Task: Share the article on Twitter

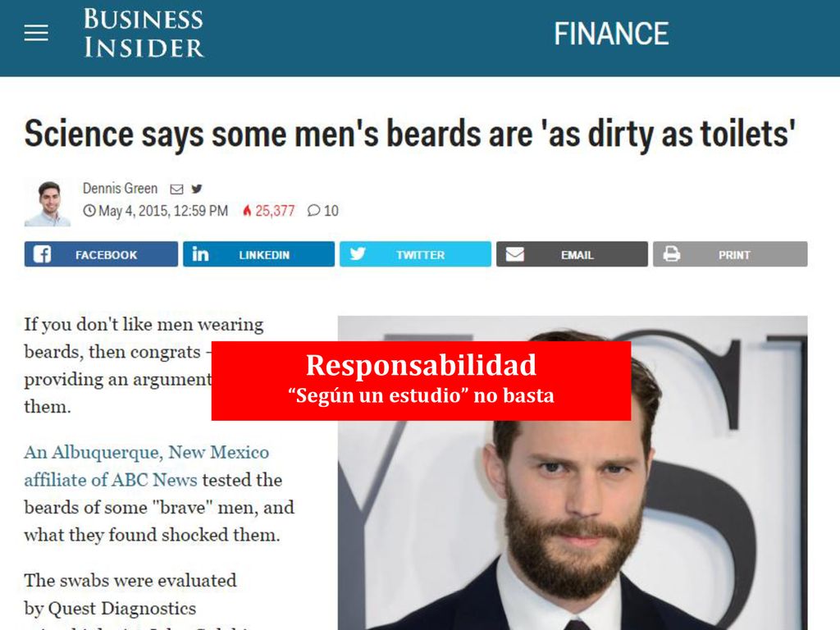Action: click(x=415, y=254)
